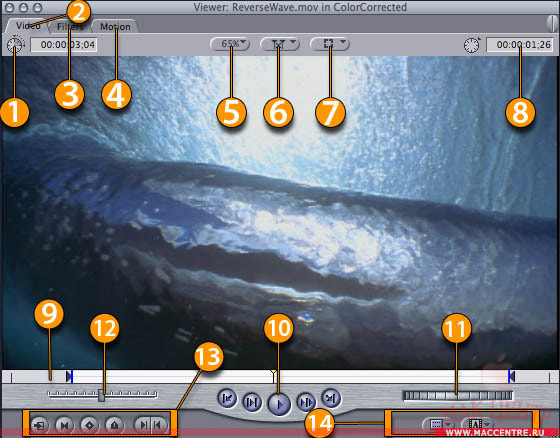Set an Out point with Mark Out
The width and height of the screenshot is (560, 438).
click(x=159, y=425)
